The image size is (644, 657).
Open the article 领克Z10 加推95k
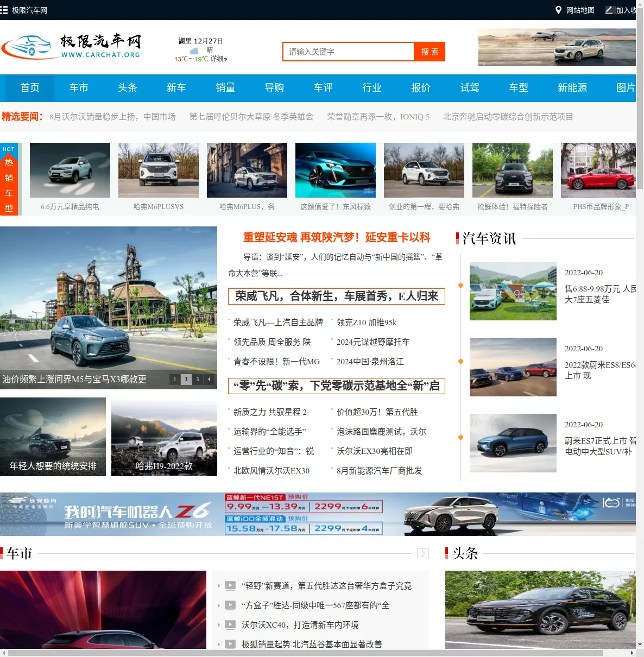pos(367,323)
